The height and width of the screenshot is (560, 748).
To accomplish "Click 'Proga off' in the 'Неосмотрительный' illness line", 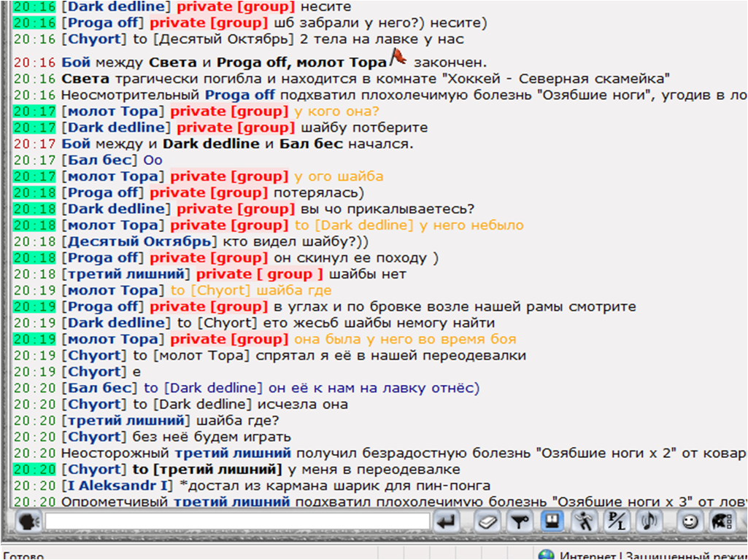I will (x=240, y=95).
